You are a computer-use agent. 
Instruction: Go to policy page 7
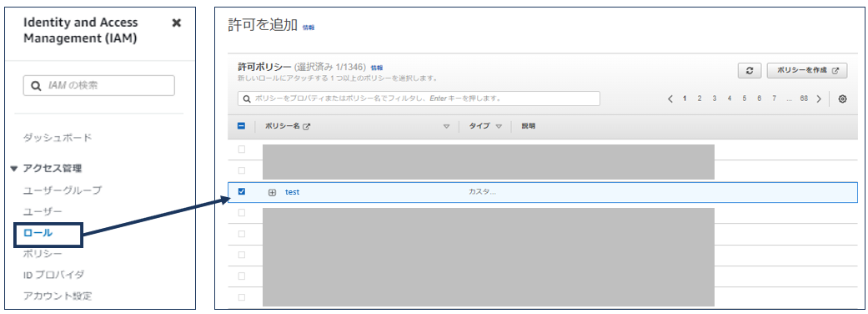pos(774,99)
